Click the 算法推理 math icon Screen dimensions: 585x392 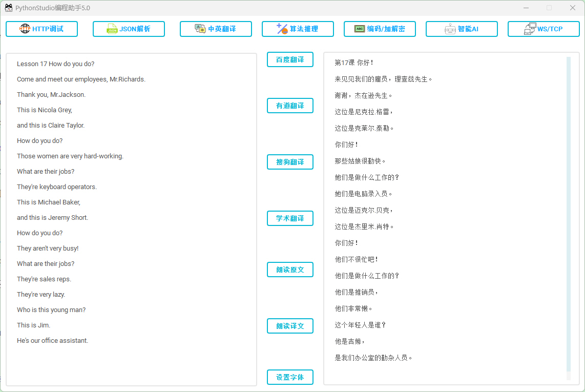pyautogui.click(x=282, y=29)
